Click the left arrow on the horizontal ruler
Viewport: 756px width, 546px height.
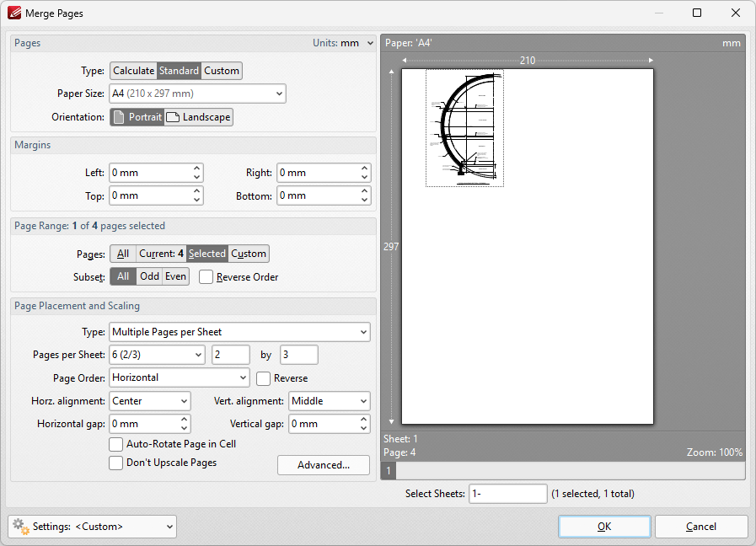[x=405, y=60]
